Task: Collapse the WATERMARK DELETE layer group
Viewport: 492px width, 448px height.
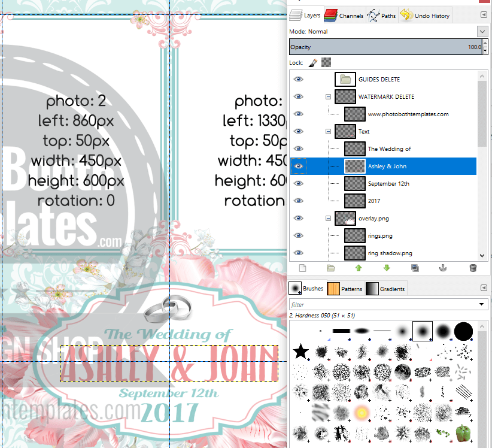Action: [x=328, y=96]
